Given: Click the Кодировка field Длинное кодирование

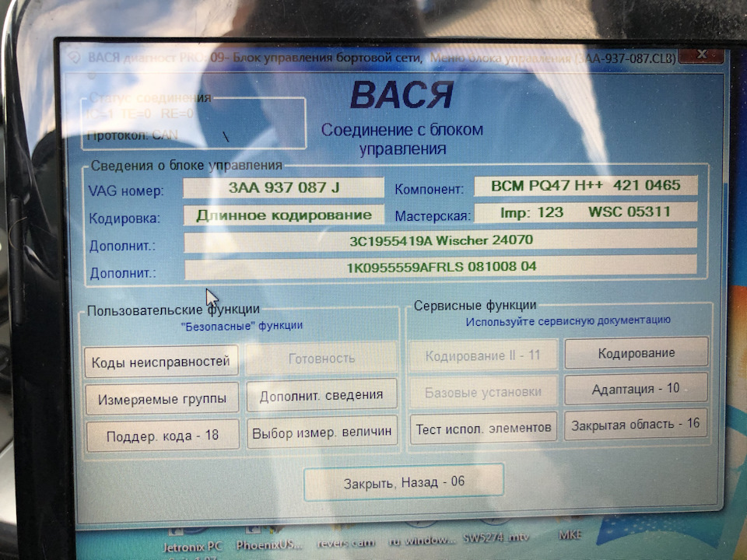Looking at the screenshot, I should tap(284, 215).
